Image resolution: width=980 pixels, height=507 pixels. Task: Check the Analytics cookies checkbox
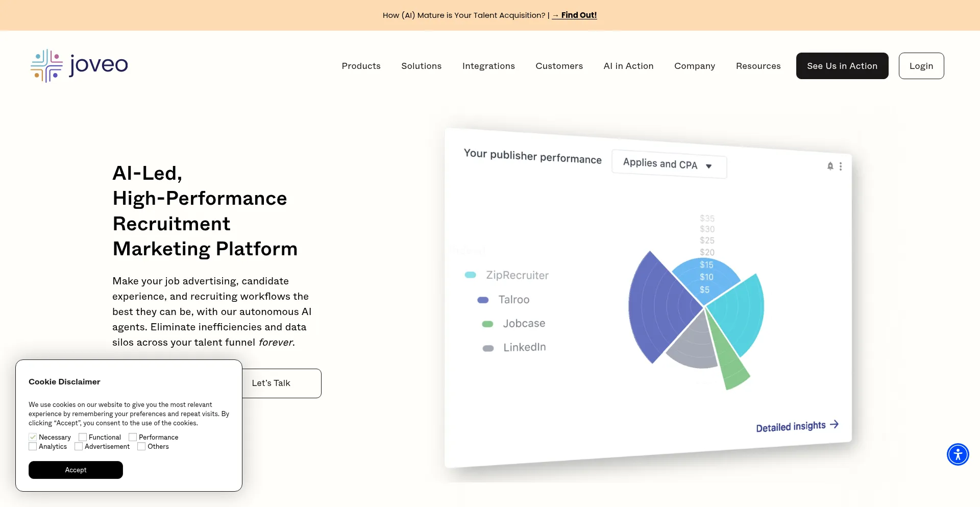coord(33,446)
